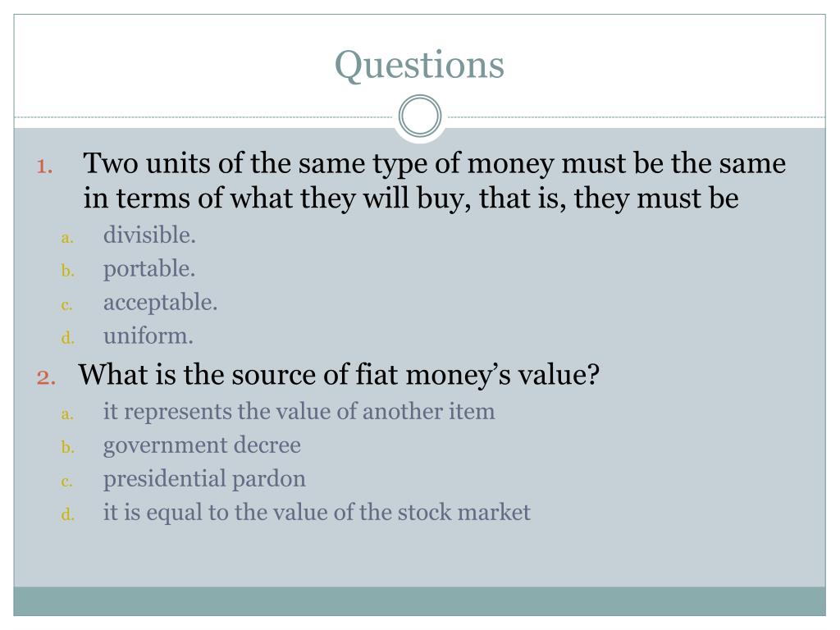Image resolution: width=840 pixels, height=630 pixels.
Task: Click the circle ornament below the title
Action: coord(420,116)
